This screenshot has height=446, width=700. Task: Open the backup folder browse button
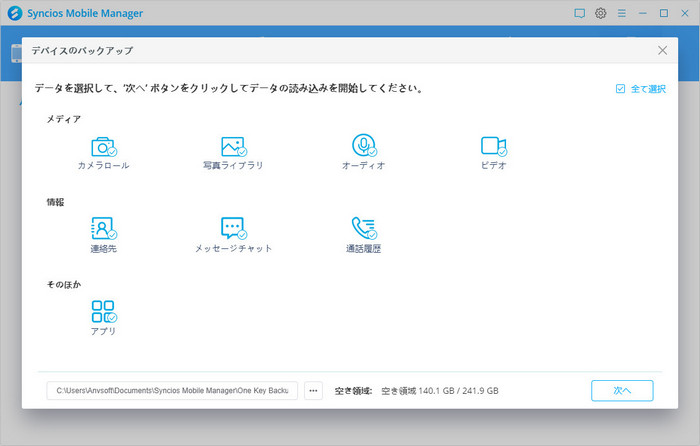pyautogui.click(x=313, y=391)
